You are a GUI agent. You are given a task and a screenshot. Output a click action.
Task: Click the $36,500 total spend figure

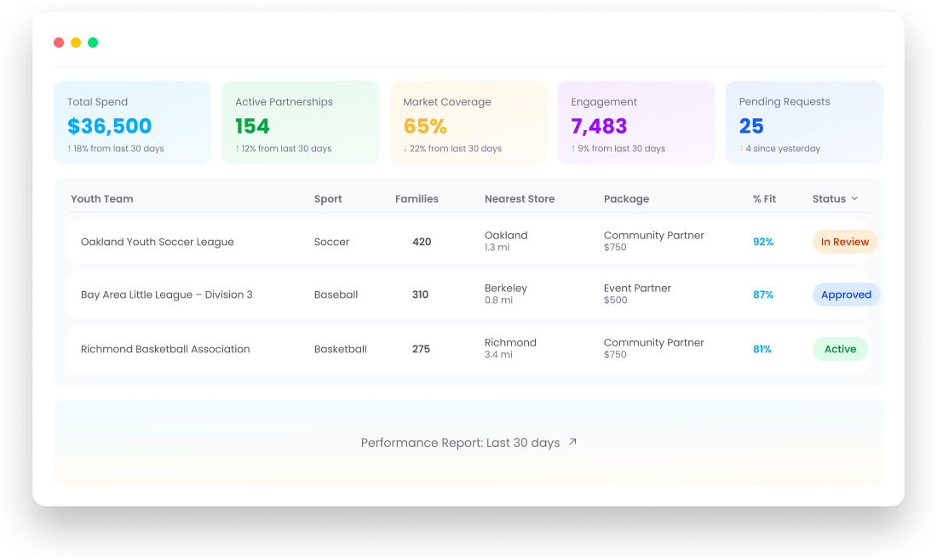pos(109,126)
